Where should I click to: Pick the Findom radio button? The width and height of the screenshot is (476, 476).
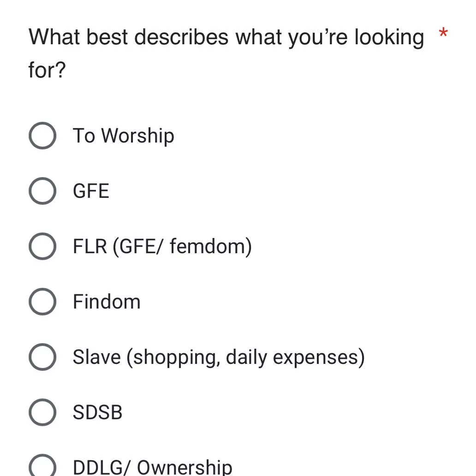click(42, 302)
